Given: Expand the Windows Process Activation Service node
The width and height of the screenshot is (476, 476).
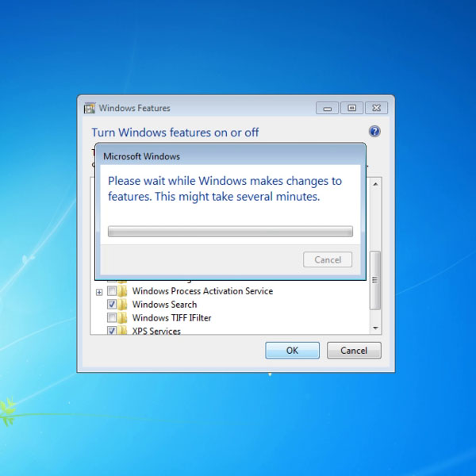Looking at the screenshot, I should [99, 292].
